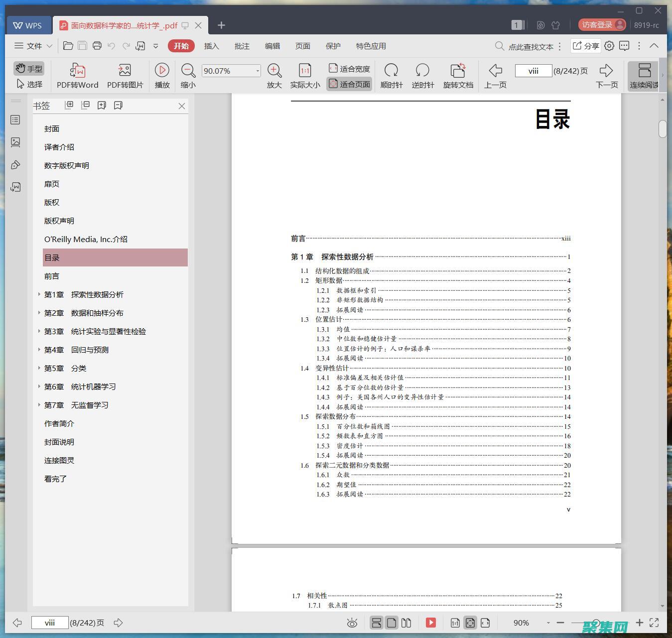Screen dimensions: 672x638
Task: Toggle 适合页面 fit-page view
Action: click(349, 84)
